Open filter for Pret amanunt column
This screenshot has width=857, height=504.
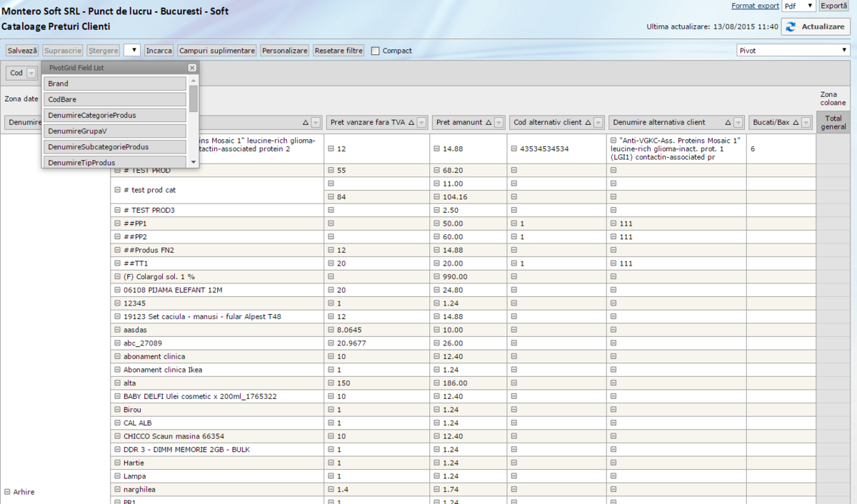coord(499,123)
